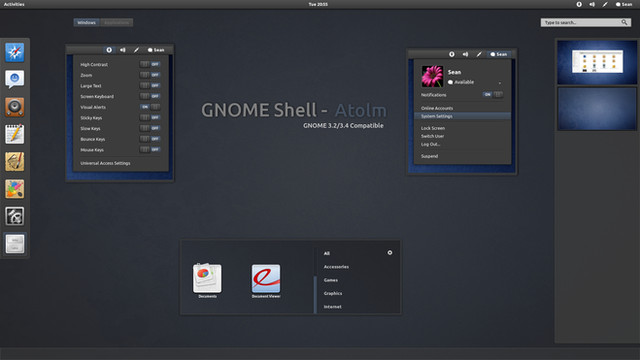640x360 pixels.
Task: Turn off Visual Alerts switch
Action: point(150,107)
